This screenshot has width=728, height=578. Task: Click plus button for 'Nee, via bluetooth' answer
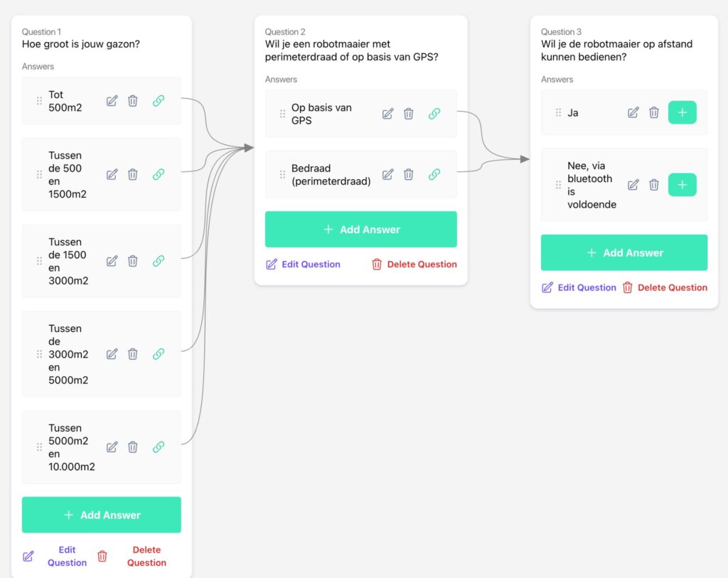click(x=682, y=185)
